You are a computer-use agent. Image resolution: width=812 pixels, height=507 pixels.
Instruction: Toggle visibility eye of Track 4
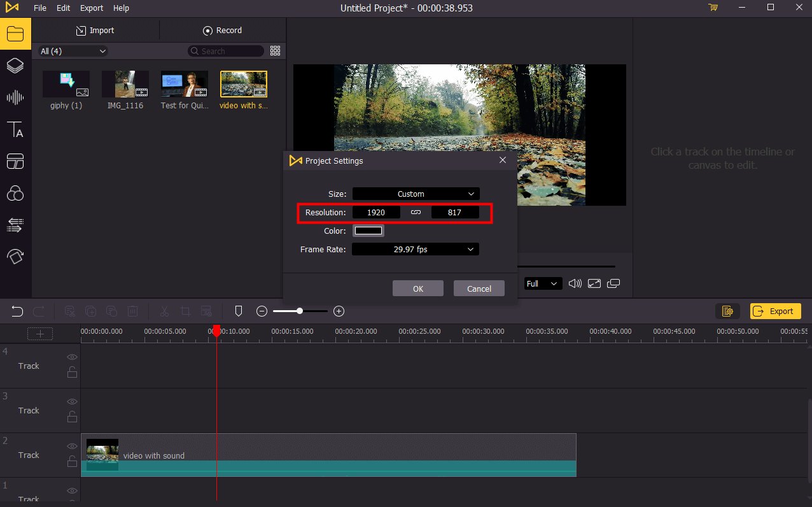[x=72, y=357]
